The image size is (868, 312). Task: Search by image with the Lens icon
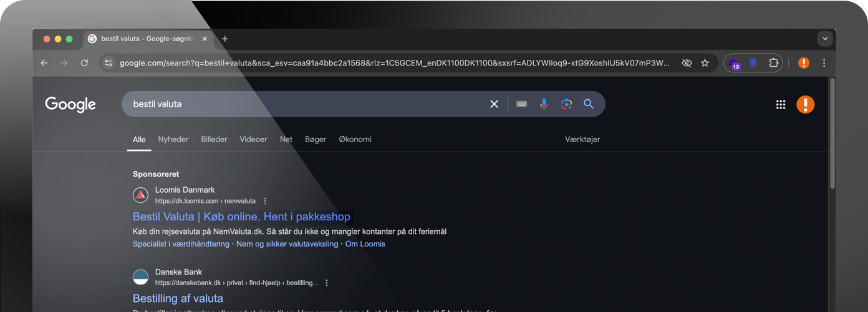pyautogui.click(x=566, y=104)
